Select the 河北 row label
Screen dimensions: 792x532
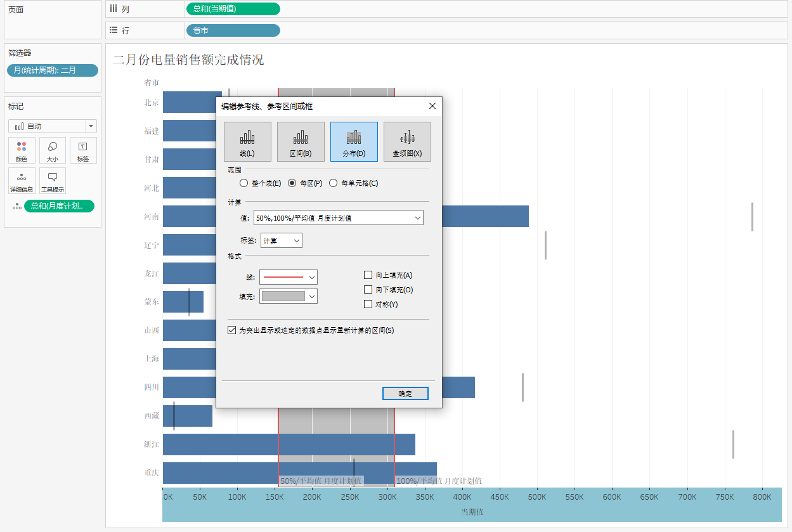tap(152, 188)
